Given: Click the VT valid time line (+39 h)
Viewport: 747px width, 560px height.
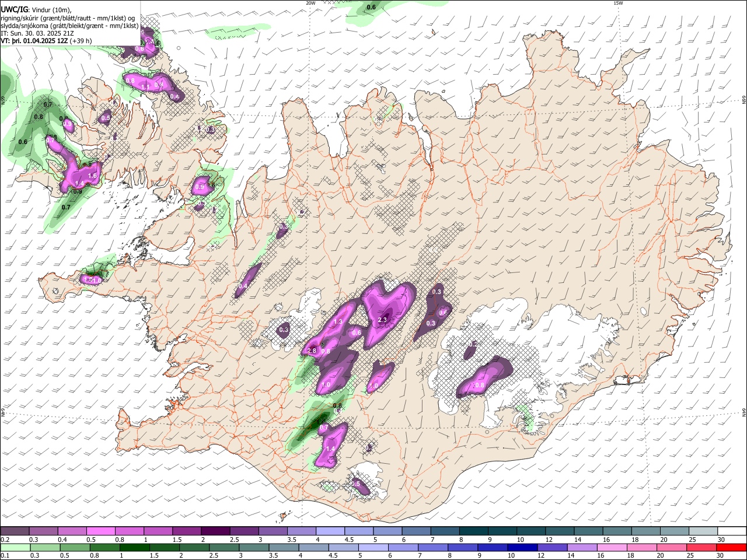Looking at the screenshot, I should 46,41.
